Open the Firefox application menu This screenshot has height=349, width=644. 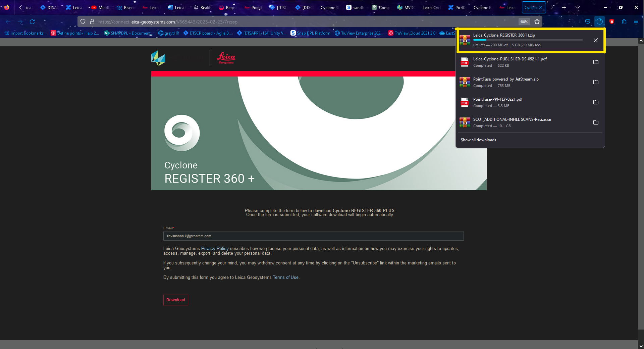636,22
